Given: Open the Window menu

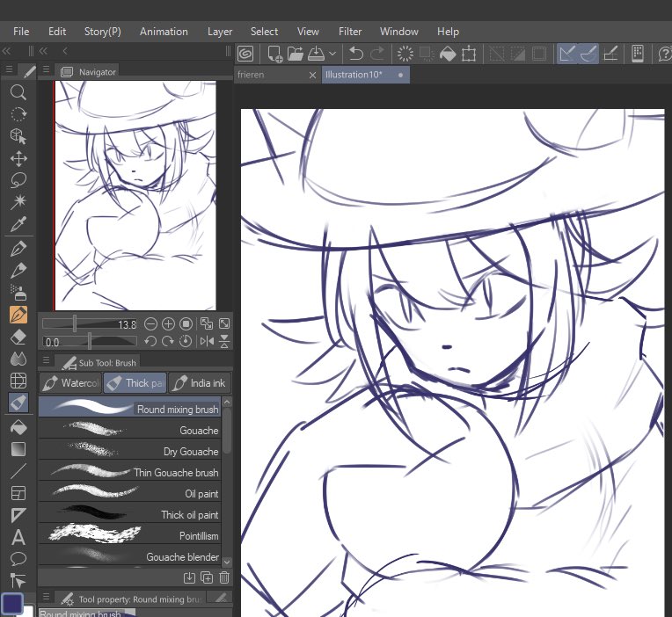Looking at the screenshot, I should click(x=399, y=32).
